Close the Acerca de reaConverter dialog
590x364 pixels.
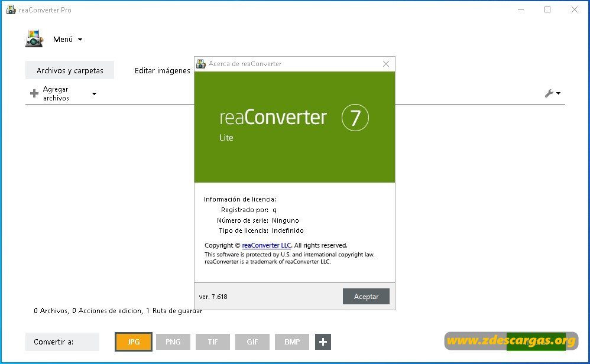pos(386,64)
